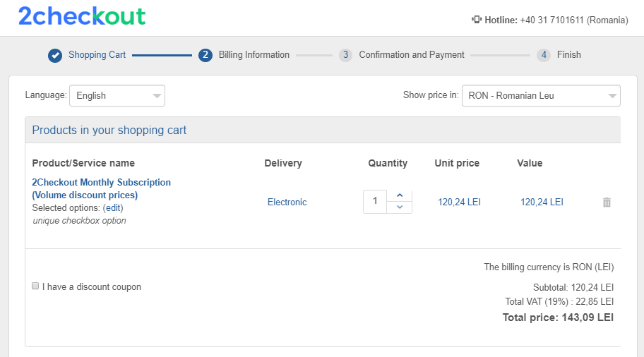Screen dimensions: 644x357
Task: Click the edit link for selected options
Action: coord(113,208)
